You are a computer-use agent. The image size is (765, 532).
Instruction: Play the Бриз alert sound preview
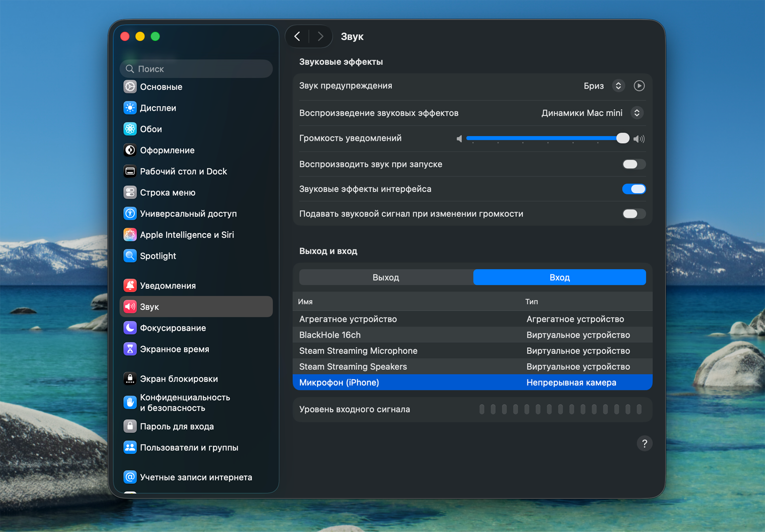tap(639, 86)
